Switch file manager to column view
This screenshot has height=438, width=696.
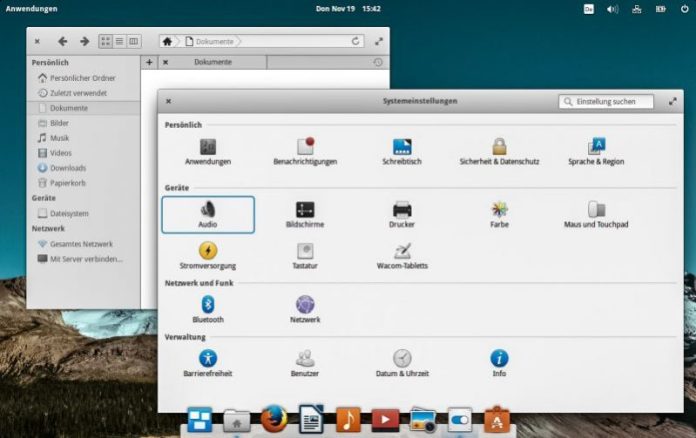134,41
